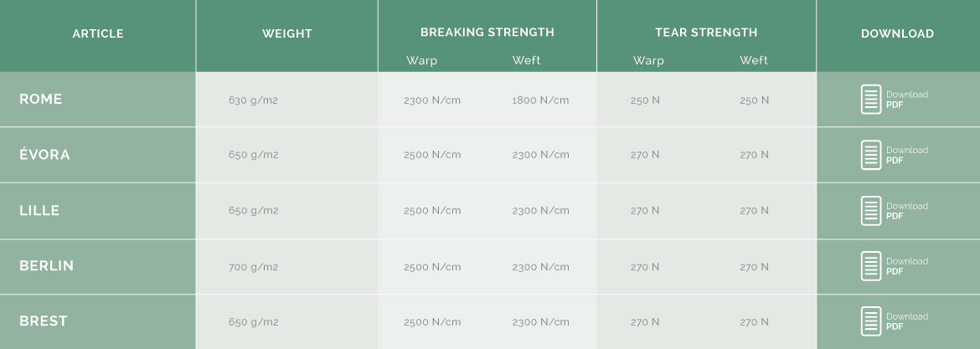
Task: Select the BREST article name
Action: pyautogui.click(x=43, y=321)
